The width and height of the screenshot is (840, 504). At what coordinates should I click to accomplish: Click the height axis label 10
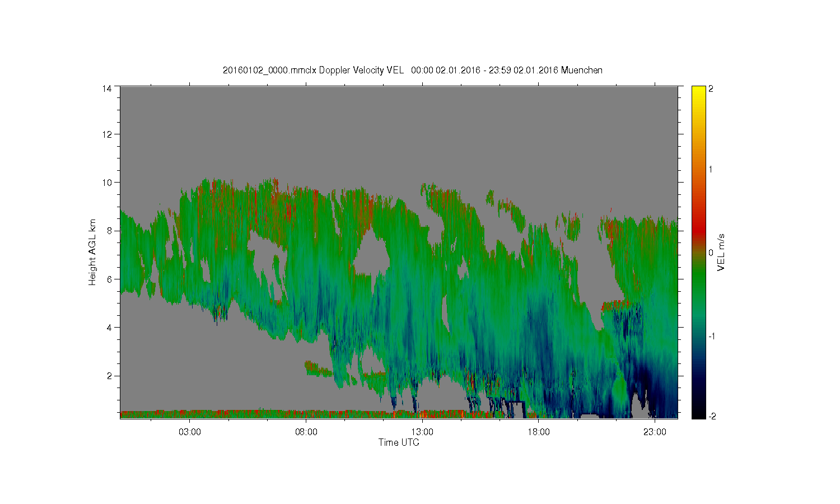pos(106,183)
